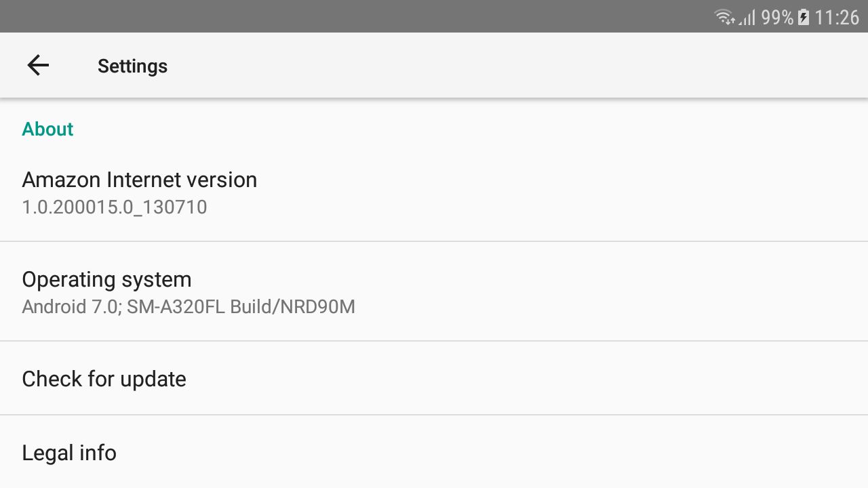
Task: Tap the 11:26 clock in status bar
Action: point(837,18)
